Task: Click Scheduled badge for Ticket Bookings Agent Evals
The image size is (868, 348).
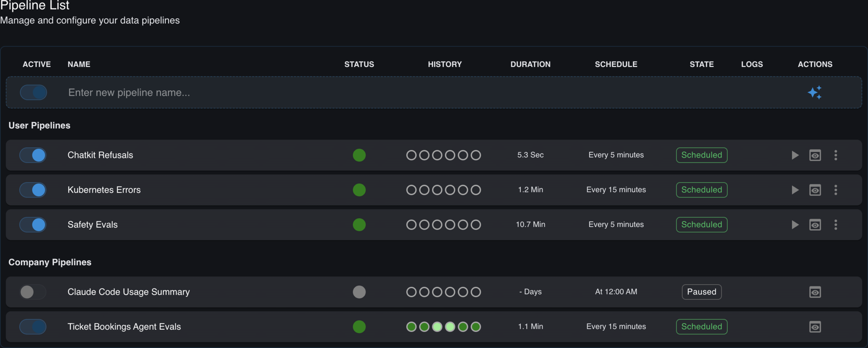Action: [x=702, y=327]
